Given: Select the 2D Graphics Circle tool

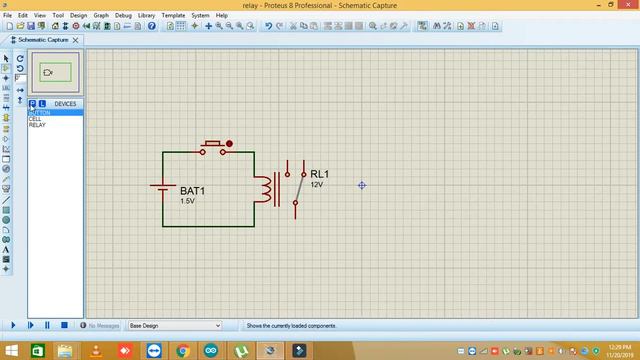Looking at the screenshot, I should point(6,220).
